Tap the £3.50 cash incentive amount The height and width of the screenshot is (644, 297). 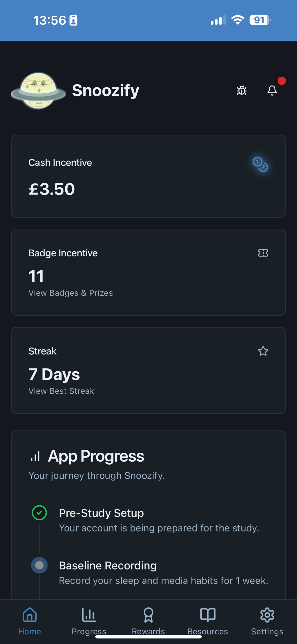click(52, 189)
